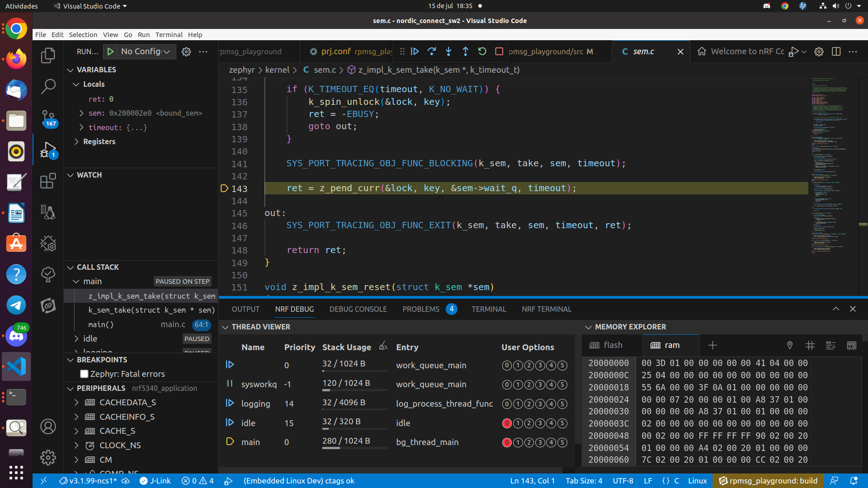This screenshot has height=488, width=868.
Task: Pause the sysworkq thread in Thread Viewer
Action: pos(230,384)
